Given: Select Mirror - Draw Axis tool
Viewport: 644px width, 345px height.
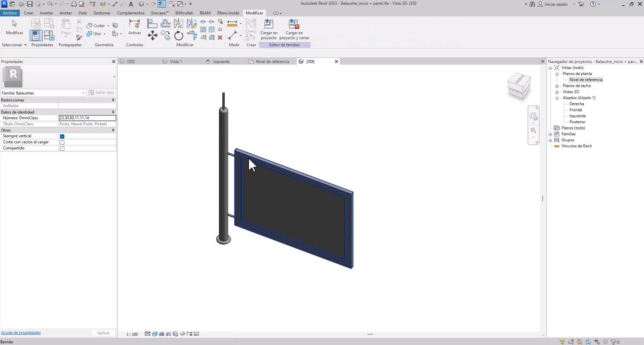Looking at the screenshot, I should pos(192,23).
